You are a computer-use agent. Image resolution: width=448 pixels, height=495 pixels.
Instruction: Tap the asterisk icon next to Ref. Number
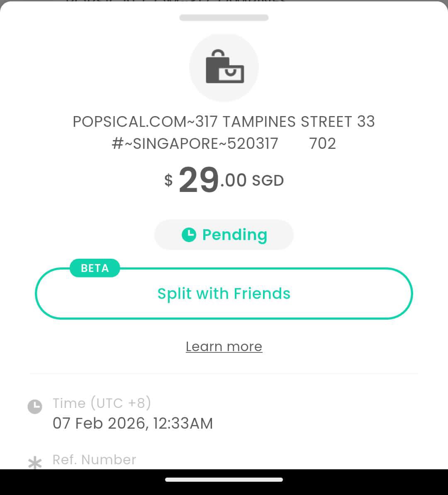pos(35,463)
